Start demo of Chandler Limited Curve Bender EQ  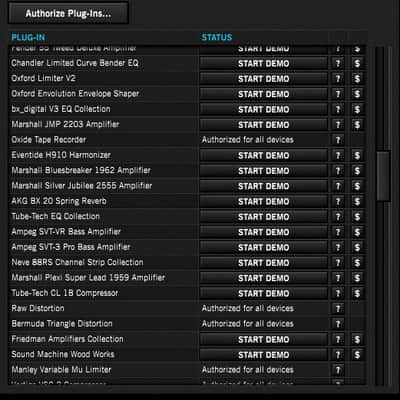[x=264, y=63]
